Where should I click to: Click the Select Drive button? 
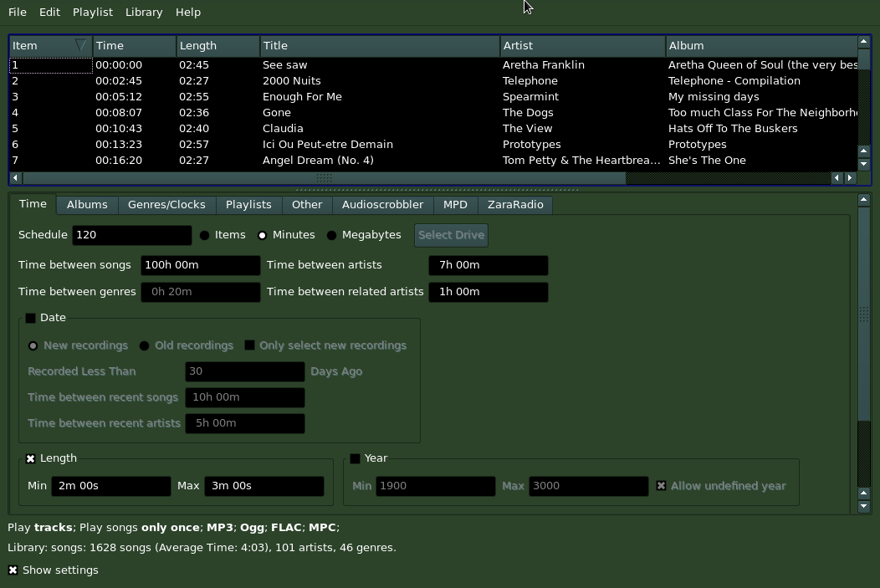point(451,235)
